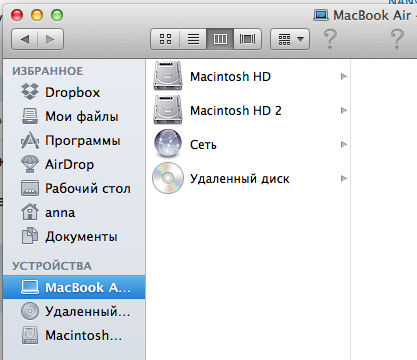
Task: Expand Macintosh HD row arrow
Action: pos(344,77)
